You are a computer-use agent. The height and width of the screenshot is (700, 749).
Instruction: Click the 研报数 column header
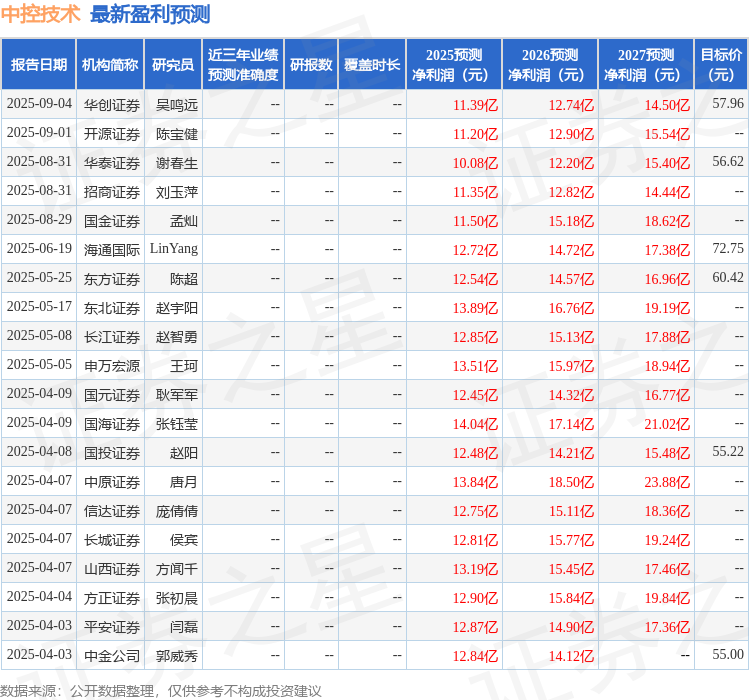click(311, 65)
